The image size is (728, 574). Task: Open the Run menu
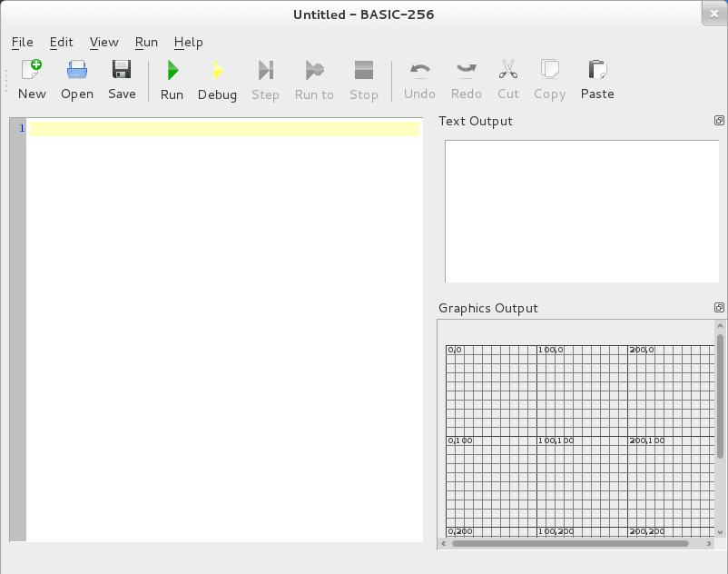tap(146, 43)
